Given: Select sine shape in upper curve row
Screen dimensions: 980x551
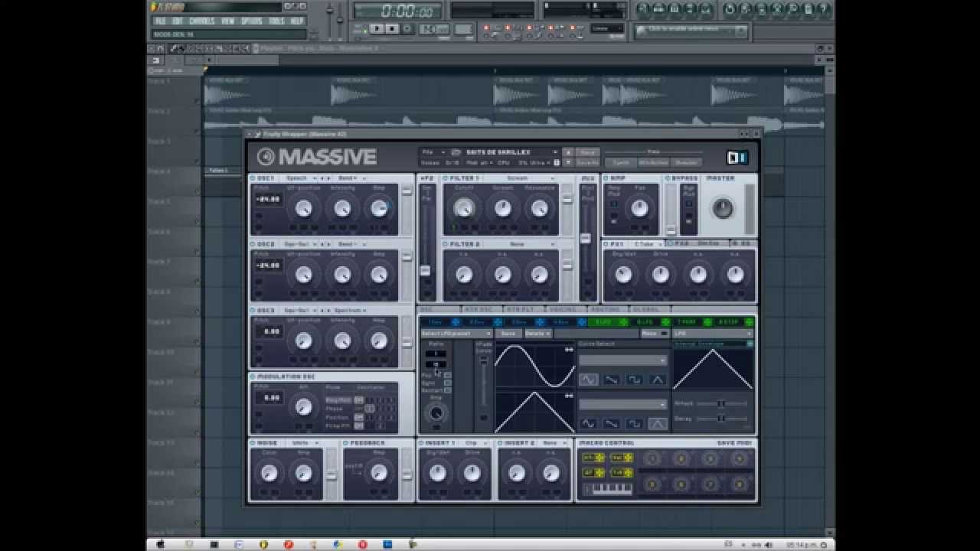Looking at the screenshot, I should coord(588,379).
